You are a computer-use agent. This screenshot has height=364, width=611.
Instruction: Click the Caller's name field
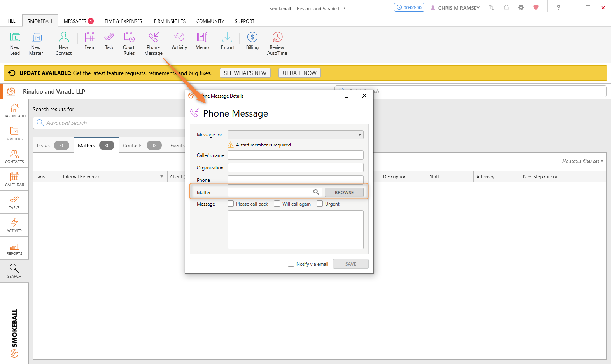pos(296,155)
